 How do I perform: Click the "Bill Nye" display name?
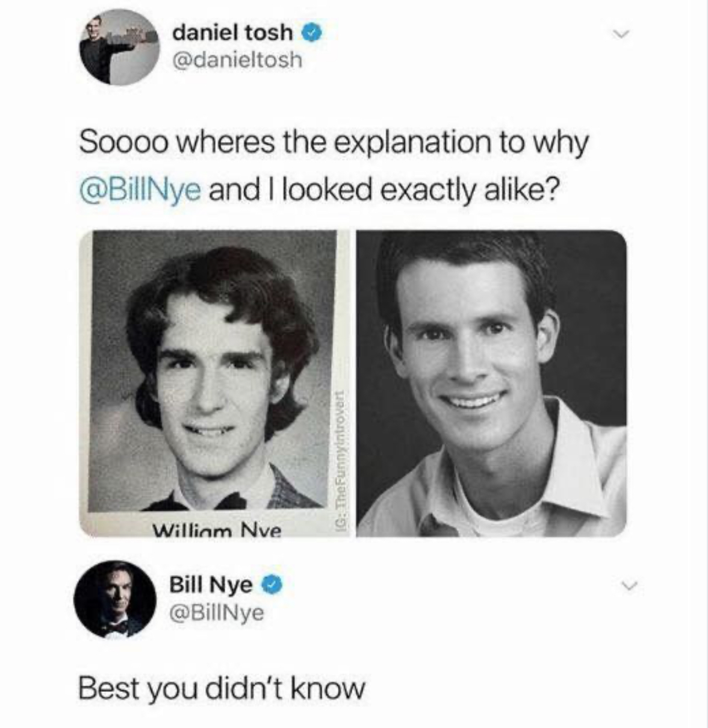click(211, 585)
